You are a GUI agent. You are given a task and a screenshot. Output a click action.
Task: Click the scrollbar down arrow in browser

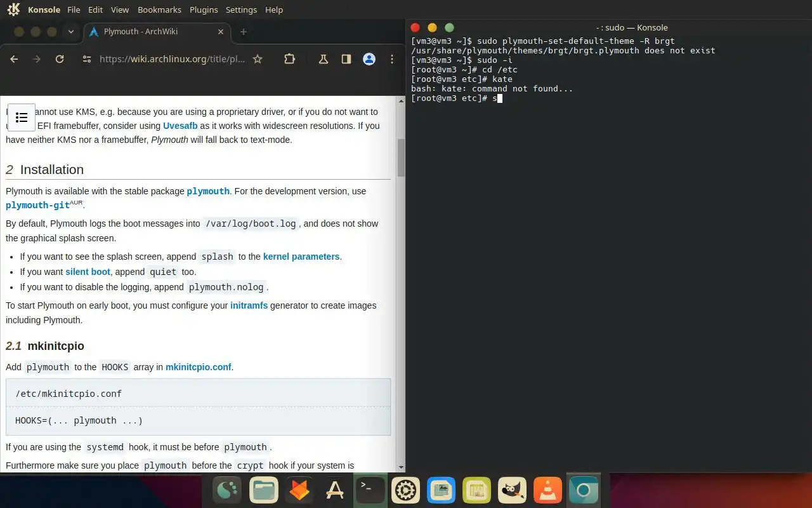(401, 467)
